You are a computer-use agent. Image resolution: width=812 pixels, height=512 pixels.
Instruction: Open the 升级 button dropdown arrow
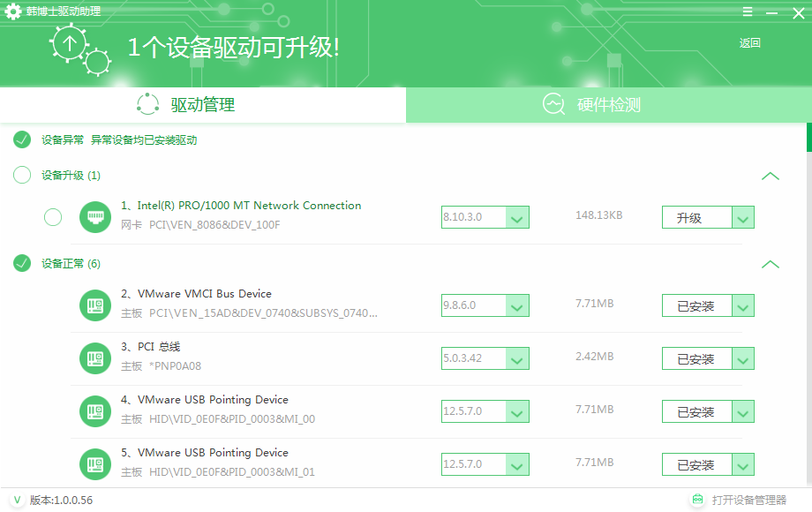tap(743, 217)
